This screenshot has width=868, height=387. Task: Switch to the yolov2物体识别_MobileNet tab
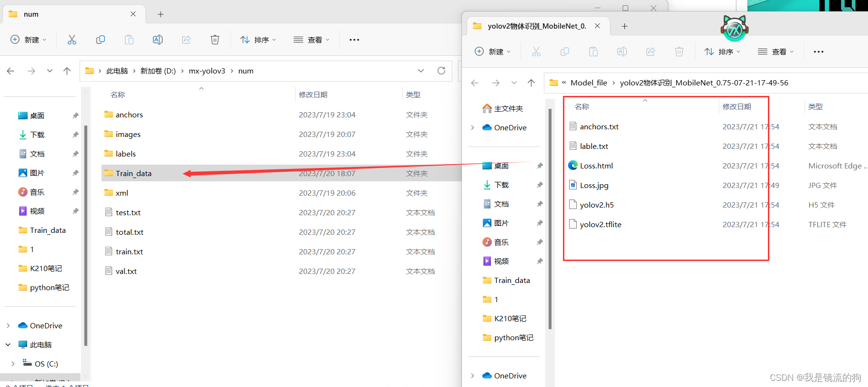(x=537, y=26)
